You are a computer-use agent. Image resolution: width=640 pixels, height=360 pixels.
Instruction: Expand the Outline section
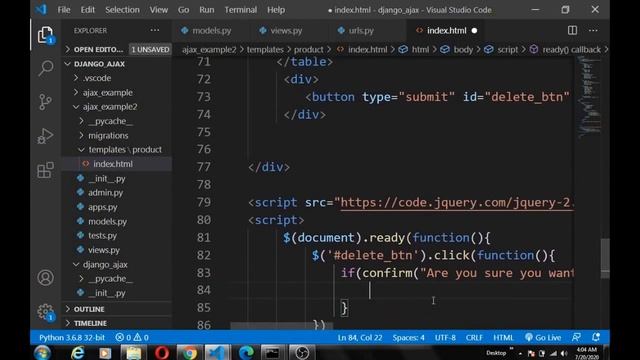click(x=89, y=309)
